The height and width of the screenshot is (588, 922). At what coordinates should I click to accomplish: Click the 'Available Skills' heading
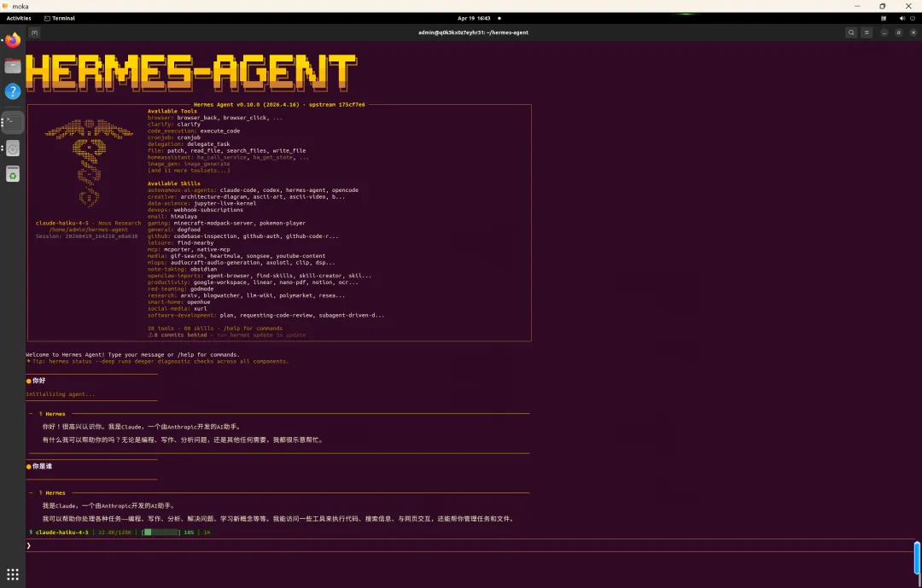[x=173, y=183]
